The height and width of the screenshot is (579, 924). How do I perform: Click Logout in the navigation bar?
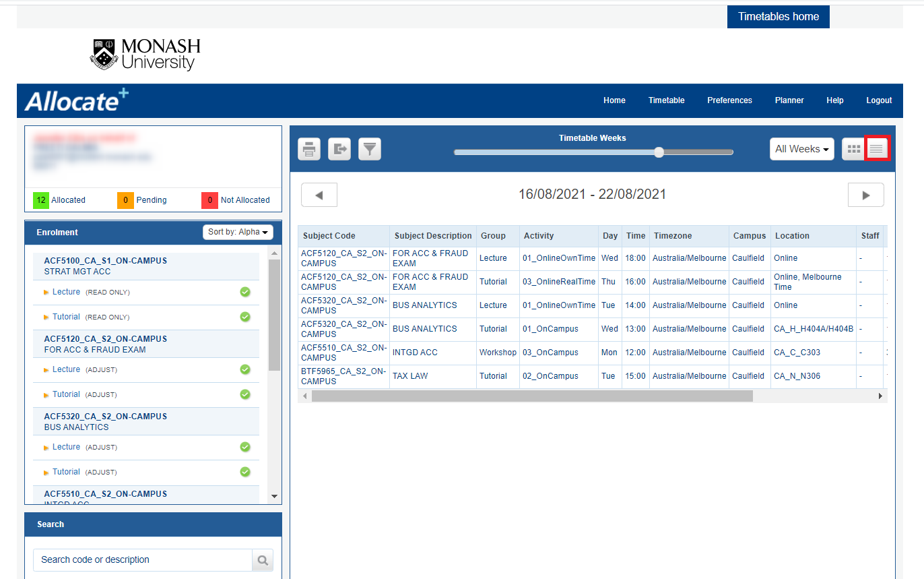pos(879,100)
